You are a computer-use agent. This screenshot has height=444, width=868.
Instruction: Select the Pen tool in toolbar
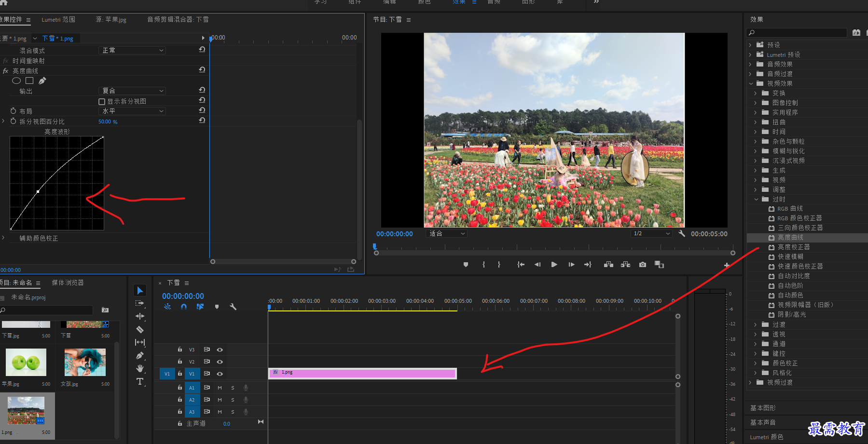[x=140, y=355]
